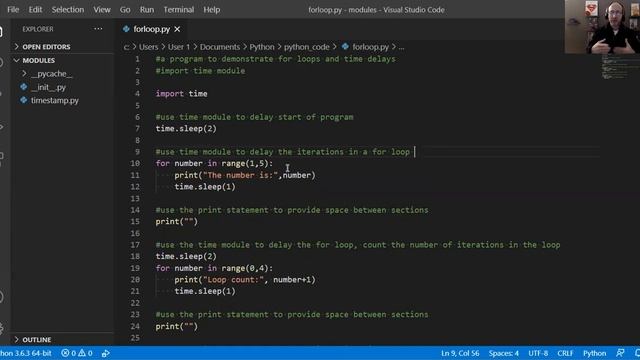Expand the Open Editors section

tap(46, 47)
